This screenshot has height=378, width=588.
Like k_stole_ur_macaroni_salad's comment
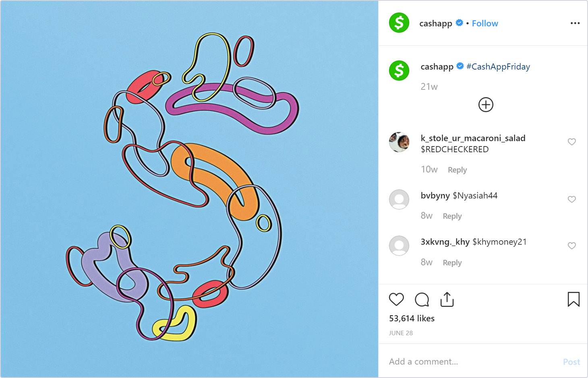[x=571, y=142]
